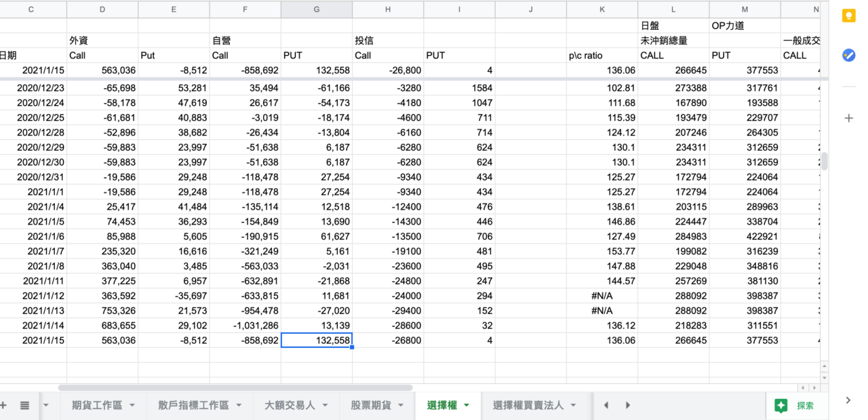The image size is (868, 420).
Task: Expand the 期貨工作區 tab menu arrow
Action: 132,406
